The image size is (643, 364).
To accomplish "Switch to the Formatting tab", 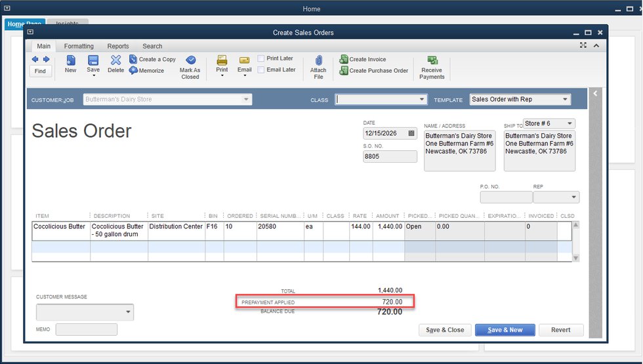I will coord(79,46).
